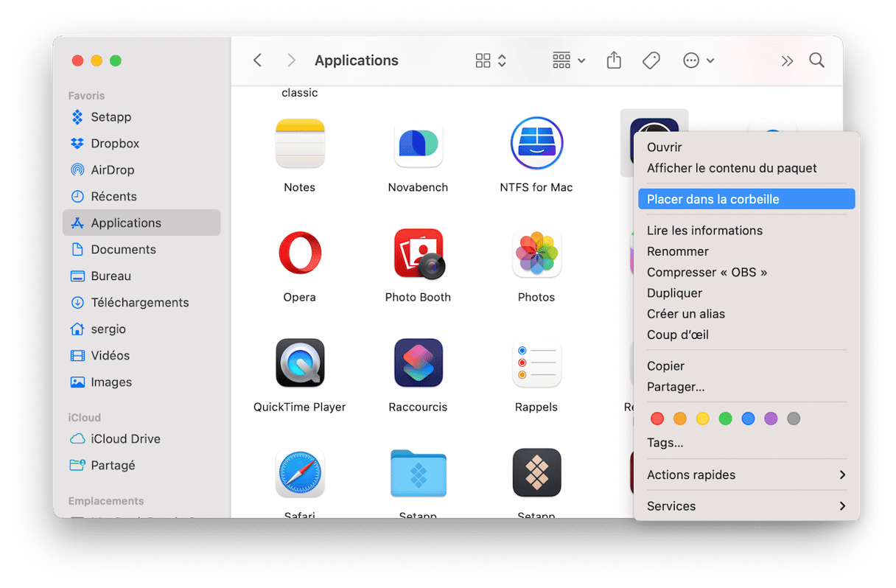Screen dimensions: 896x588
Task: Click the Novabench application icon
Action: [x=418, y=143]
